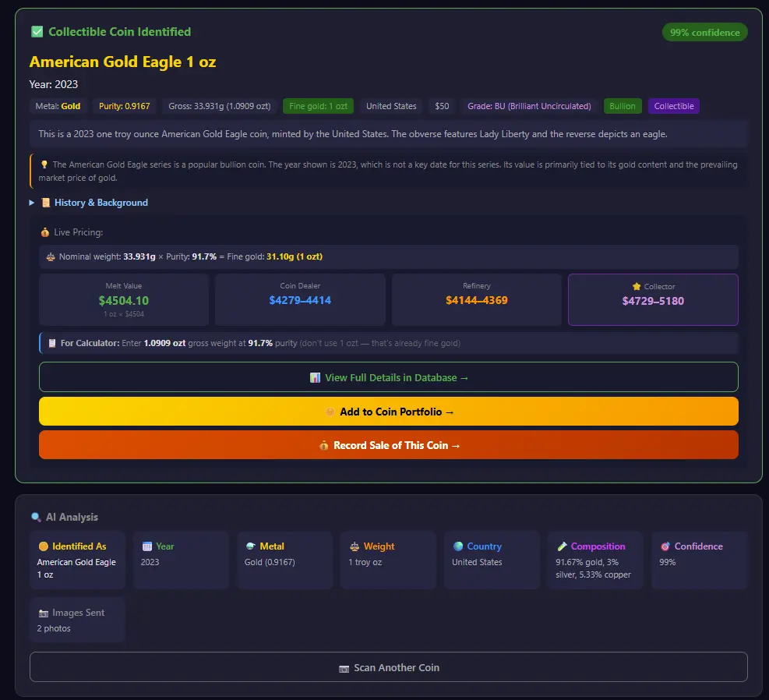Click the Metal: Gold tag
769x700 pixels.
(x=58, y=106)
